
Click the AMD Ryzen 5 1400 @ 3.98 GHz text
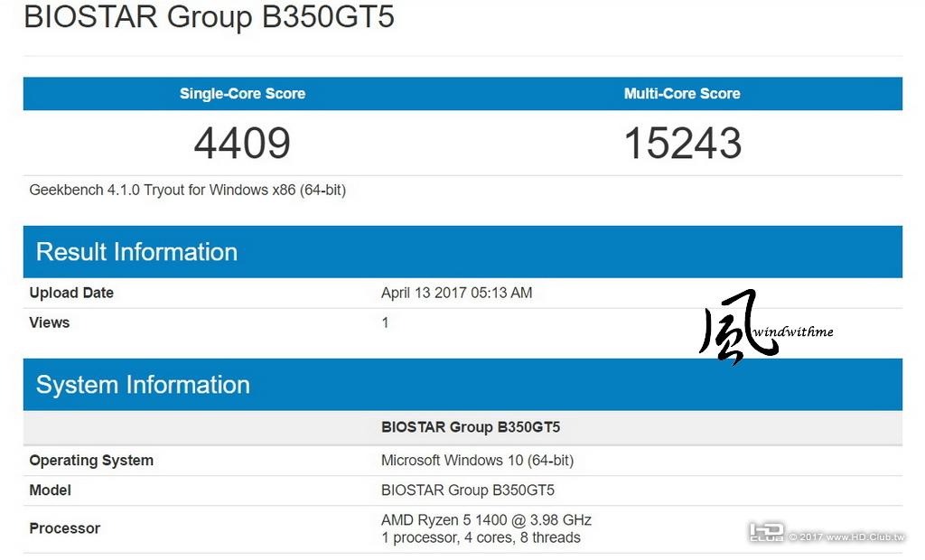tap(486, 520)
